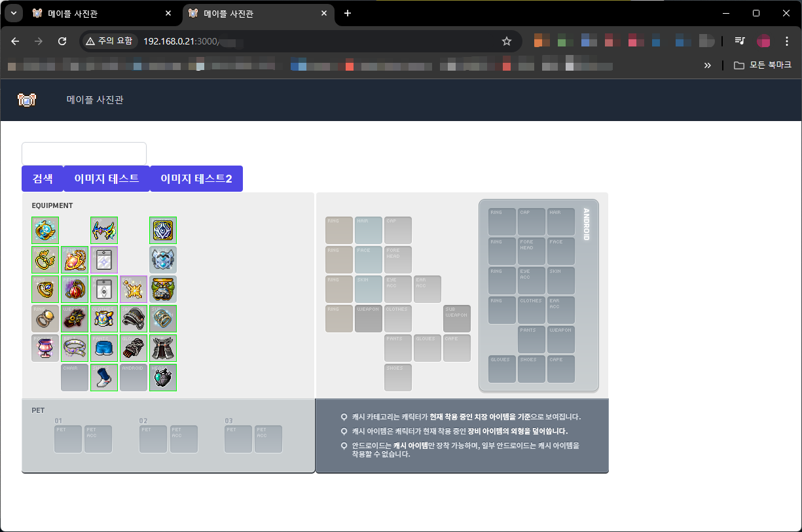Click the empty CHAIR slot

point(75,378)
